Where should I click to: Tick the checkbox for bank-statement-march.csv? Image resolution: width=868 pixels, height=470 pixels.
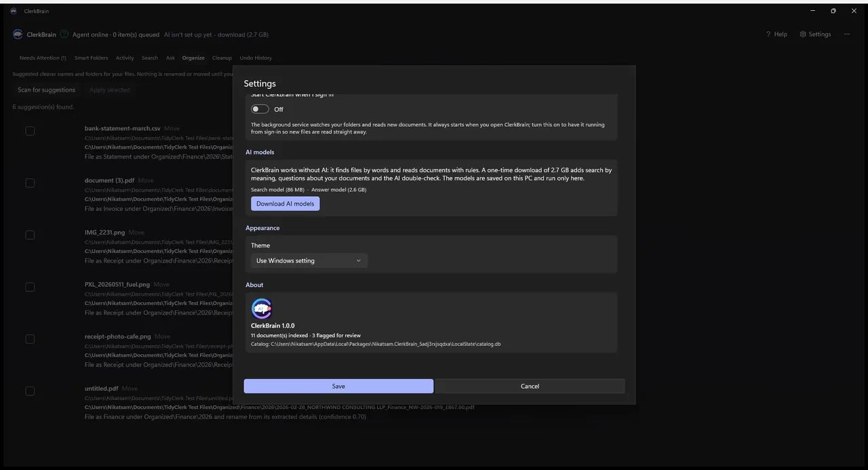click(30, 131)
